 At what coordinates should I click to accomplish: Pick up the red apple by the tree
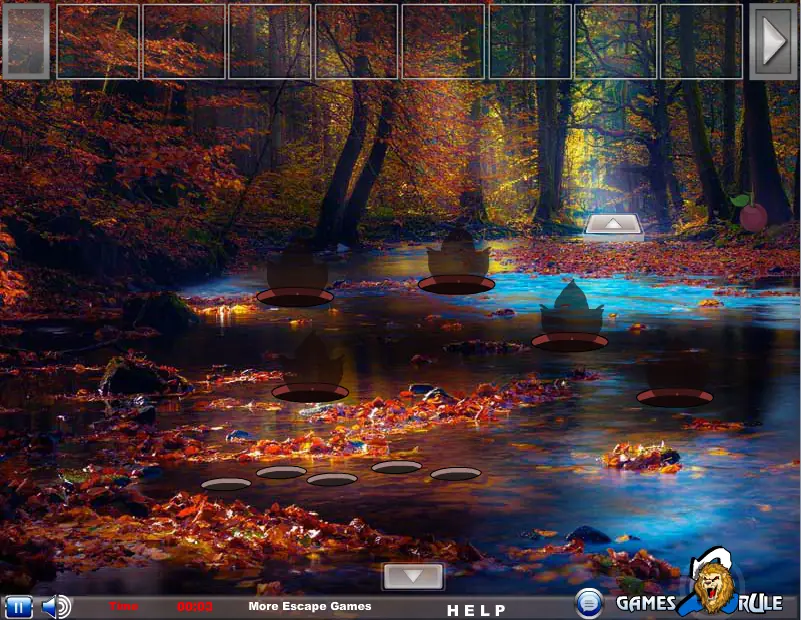751,212
